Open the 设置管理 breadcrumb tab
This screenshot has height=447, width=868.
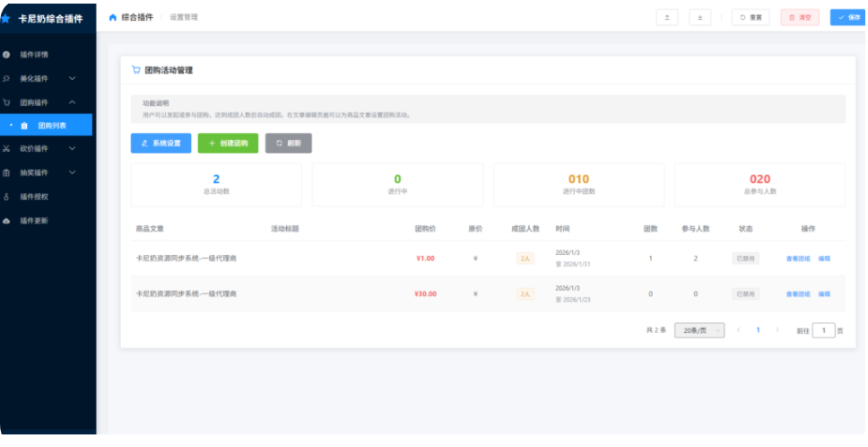coord(184,17)
